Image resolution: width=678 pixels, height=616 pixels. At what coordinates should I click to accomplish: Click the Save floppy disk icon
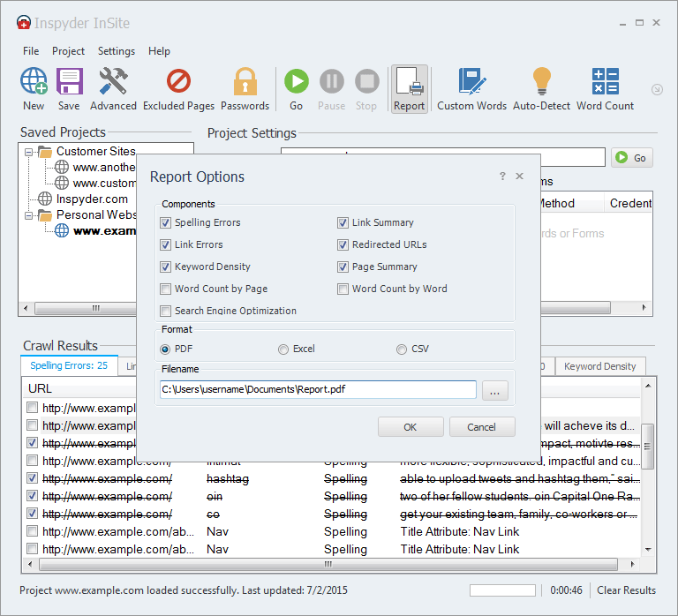[69, 81]
